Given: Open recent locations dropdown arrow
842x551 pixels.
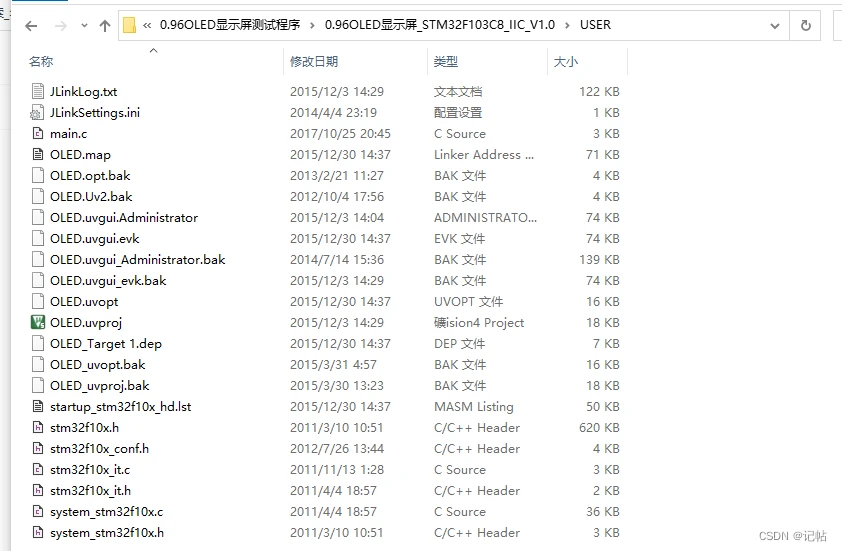Looking at the screenshot, I should point(84,25).
